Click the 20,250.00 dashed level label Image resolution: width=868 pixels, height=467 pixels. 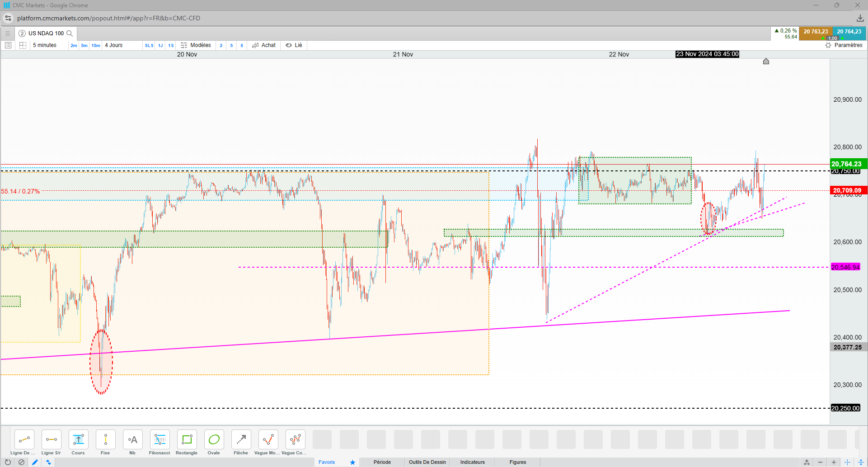[x=845, y=408]
